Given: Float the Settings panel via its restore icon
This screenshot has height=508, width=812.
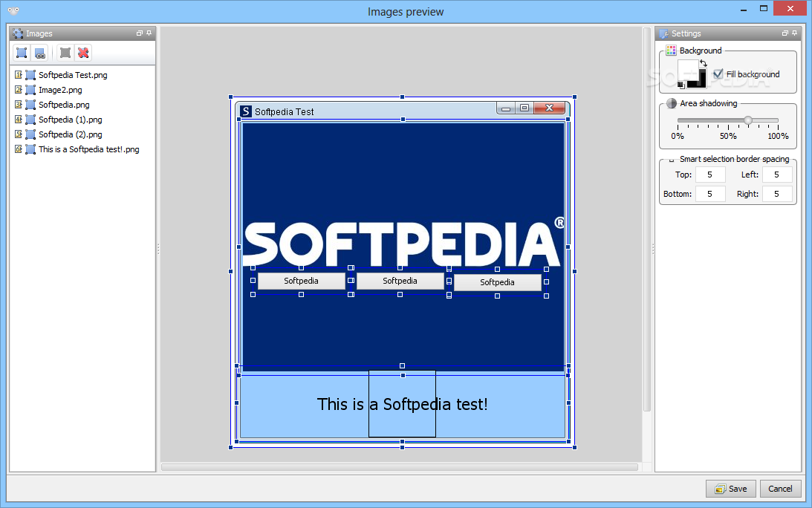Looking at the screenshot, I should [x=785, y=33].
